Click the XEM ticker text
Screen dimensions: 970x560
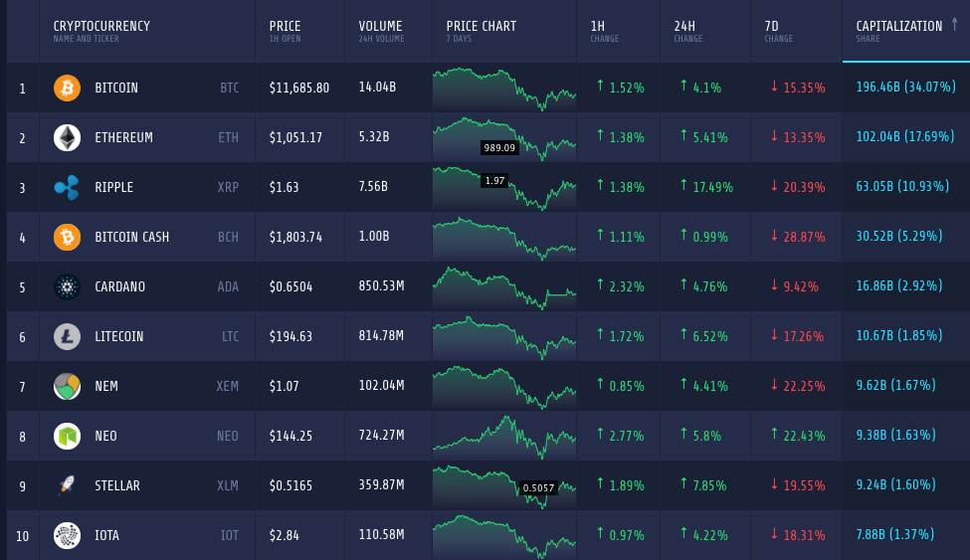(x=228, y=386)
